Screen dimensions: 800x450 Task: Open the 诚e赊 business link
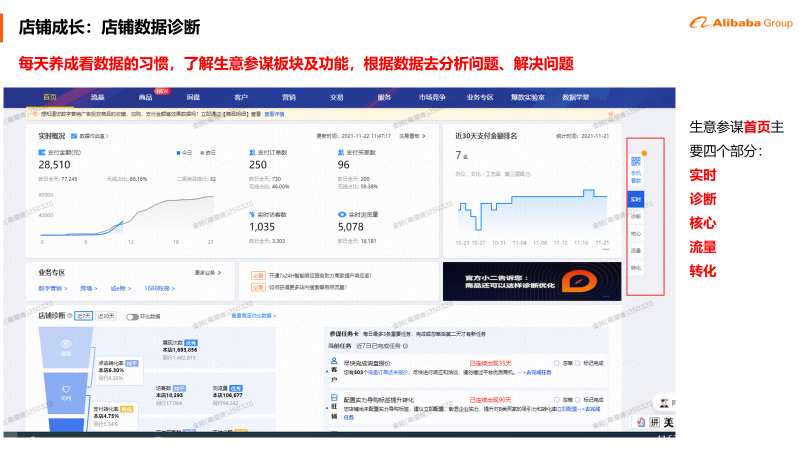point(121,288)
